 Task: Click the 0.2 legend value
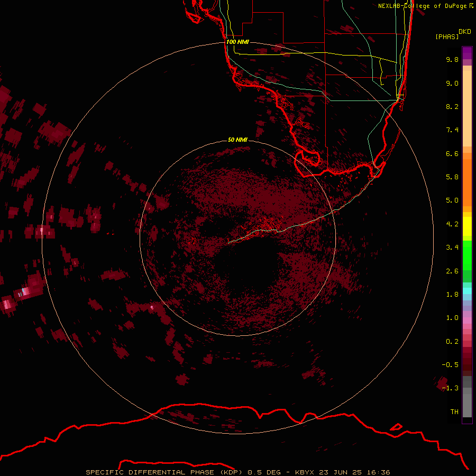coord(452,342)
